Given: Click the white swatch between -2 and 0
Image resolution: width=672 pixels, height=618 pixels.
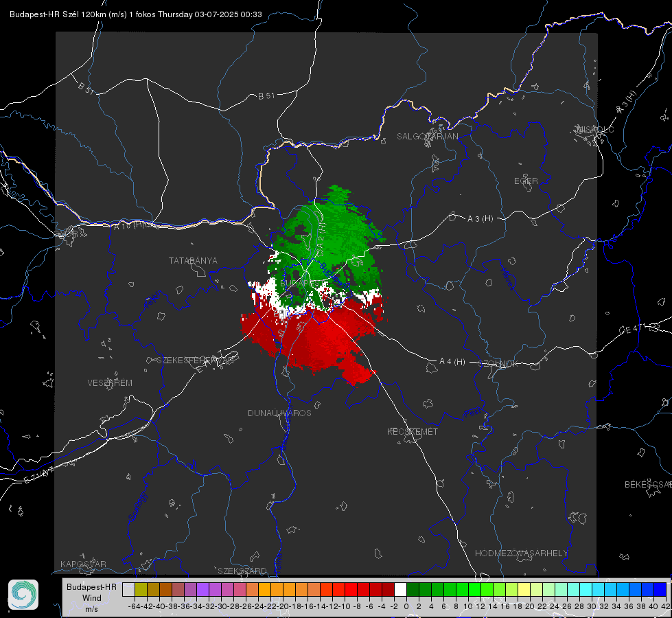Looking at the screenshot, I should coord(400,589).
